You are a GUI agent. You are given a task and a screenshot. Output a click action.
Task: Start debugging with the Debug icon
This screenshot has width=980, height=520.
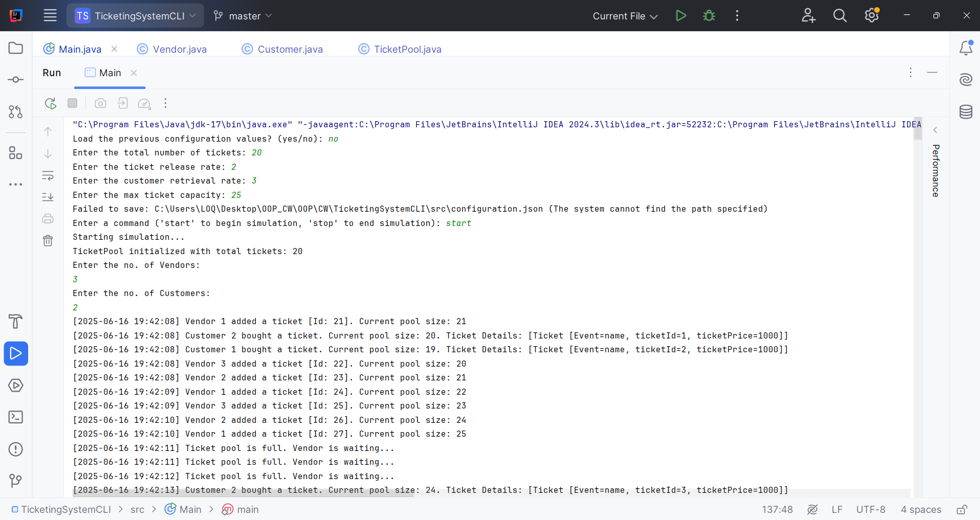pyautogui.click(x=709, y=16)
